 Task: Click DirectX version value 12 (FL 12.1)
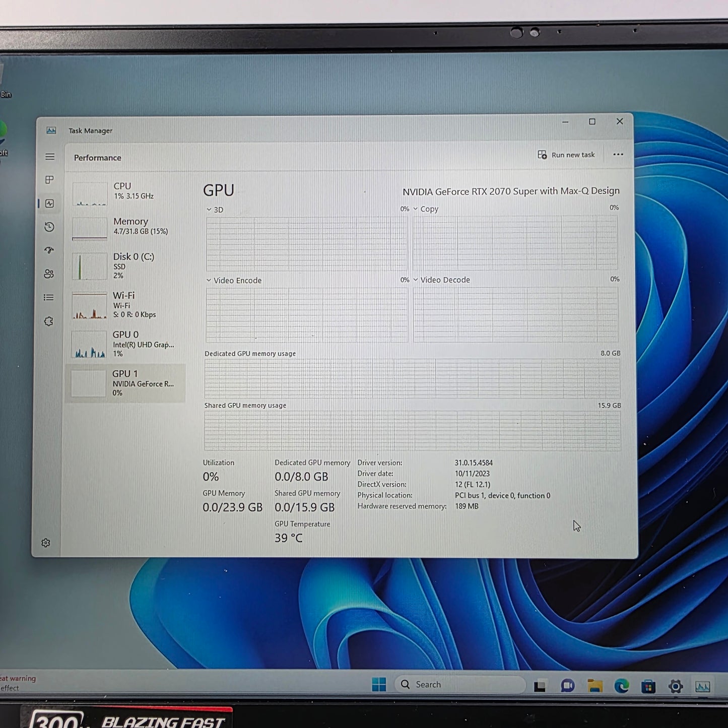(473, 484)
